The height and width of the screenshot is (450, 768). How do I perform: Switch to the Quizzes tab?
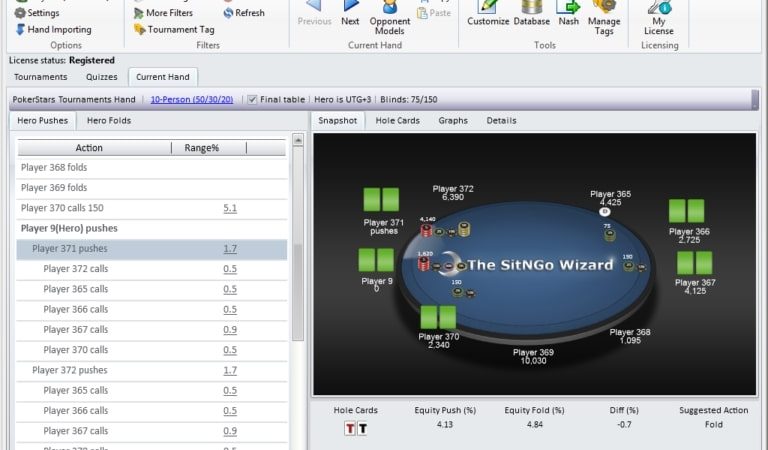tap(101, 77)
